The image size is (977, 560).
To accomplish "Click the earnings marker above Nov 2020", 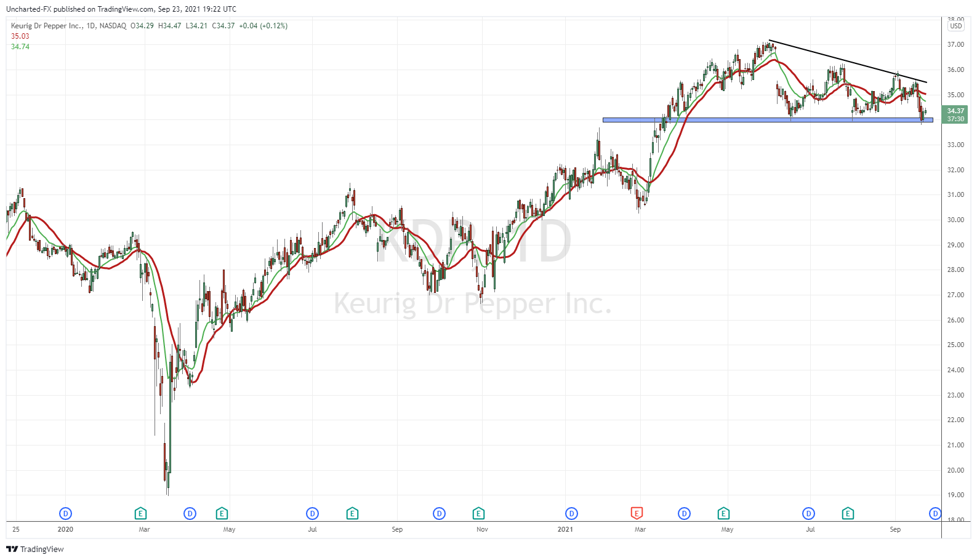I will (478, 513).
